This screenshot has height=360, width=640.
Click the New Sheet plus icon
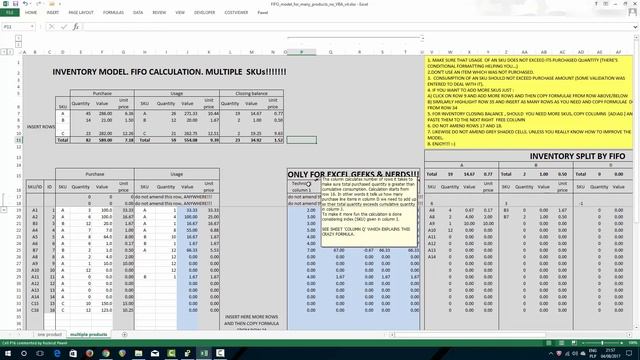point(124,335)
